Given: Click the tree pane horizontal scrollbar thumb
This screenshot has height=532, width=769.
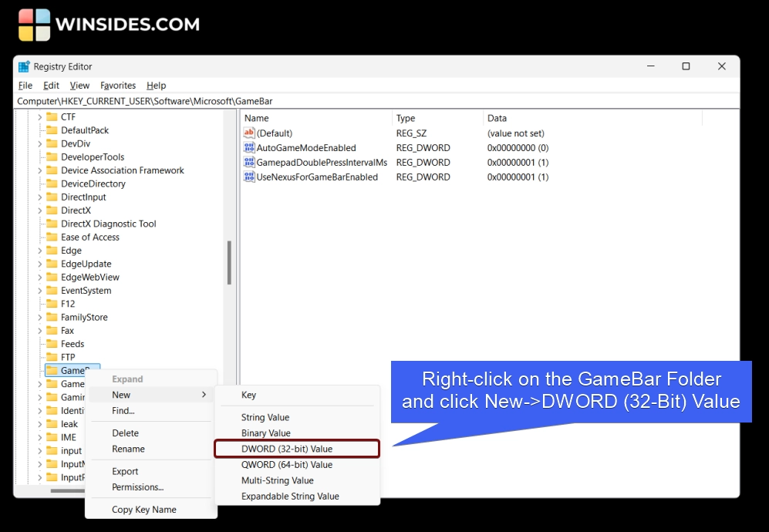Looking at the screenshot, I should 68,490.
